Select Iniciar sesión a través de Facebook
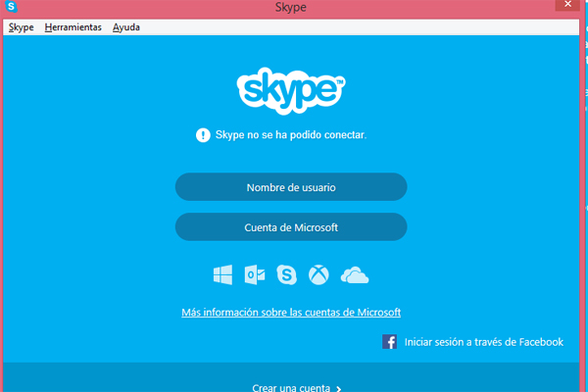588x392 pixels. (x=484, y=342)
